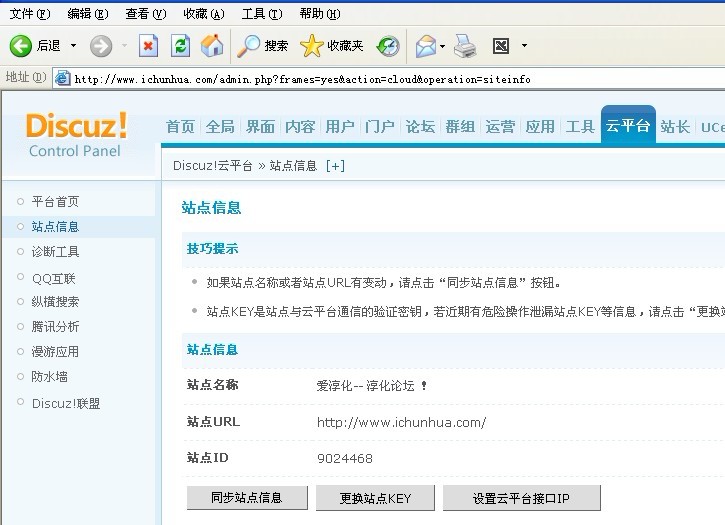
Task: Switch to the 应用 tab
Action: (540, 126)
